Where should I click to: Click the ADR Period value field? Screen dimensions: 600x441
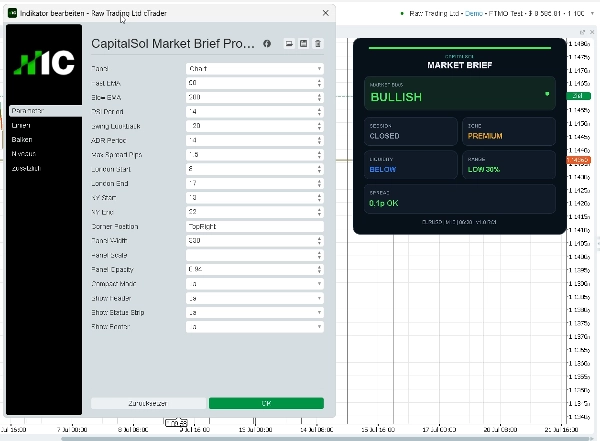[255, 140]
